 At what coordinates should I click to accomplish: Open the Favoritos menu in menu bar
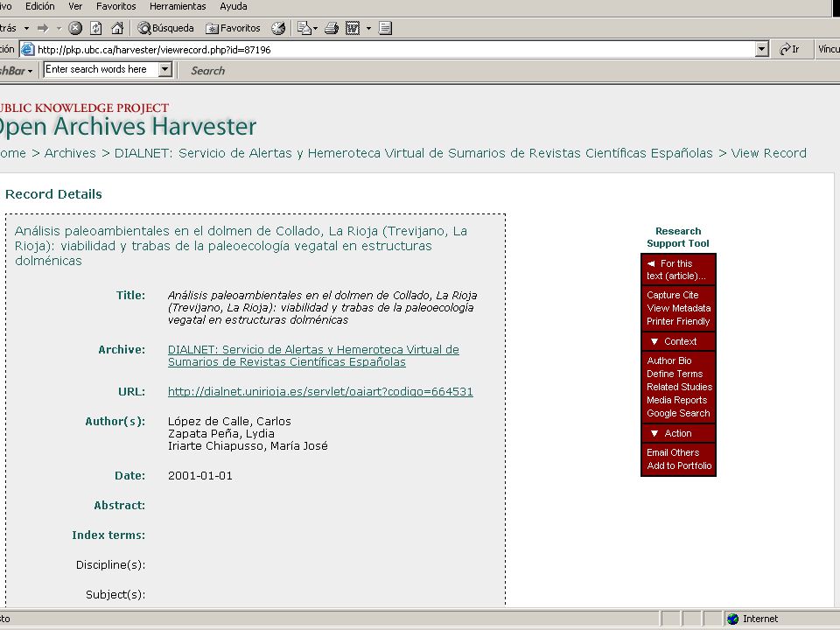[x=115, y=6]
